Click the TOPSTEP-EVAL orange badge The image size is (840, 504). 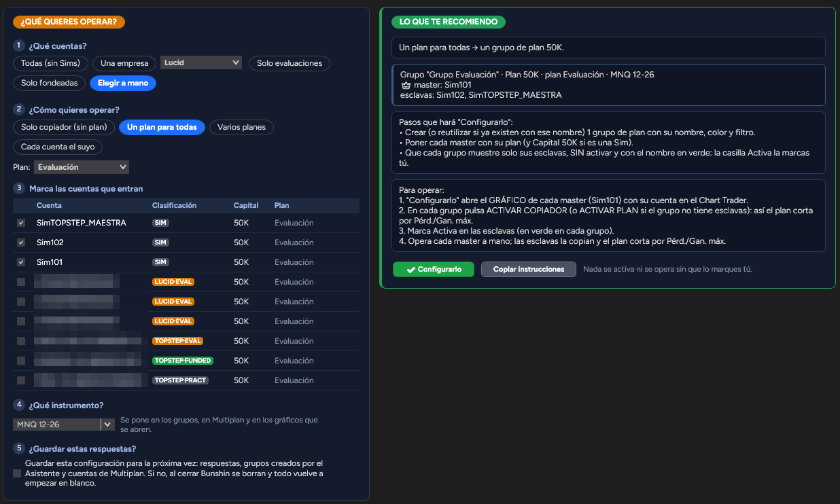pyautogui.click(x=177, y=341)
